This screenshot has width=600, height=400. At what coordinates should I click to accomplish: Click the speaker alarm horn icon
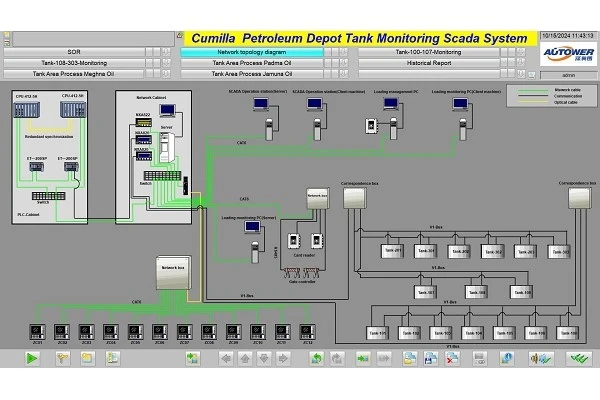pyautogui.click(x=540, y=358)
